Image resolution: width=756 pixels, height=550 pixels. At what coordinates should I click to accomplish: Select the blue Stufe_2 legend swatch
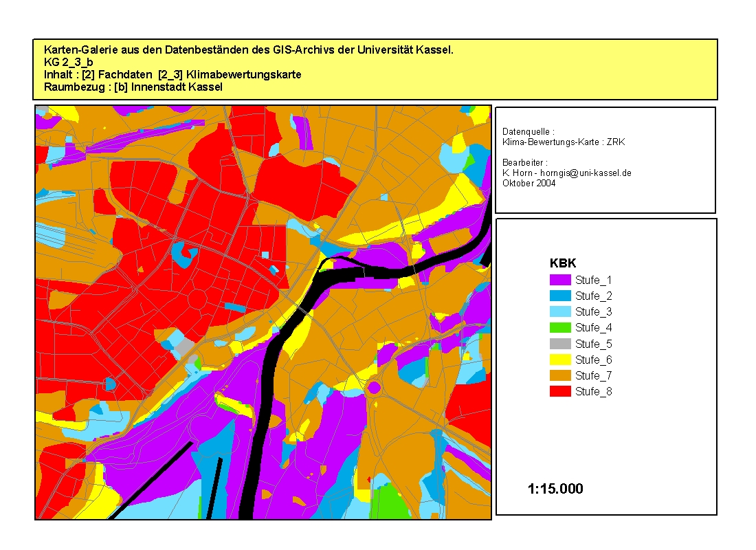[x=560, y=296]
